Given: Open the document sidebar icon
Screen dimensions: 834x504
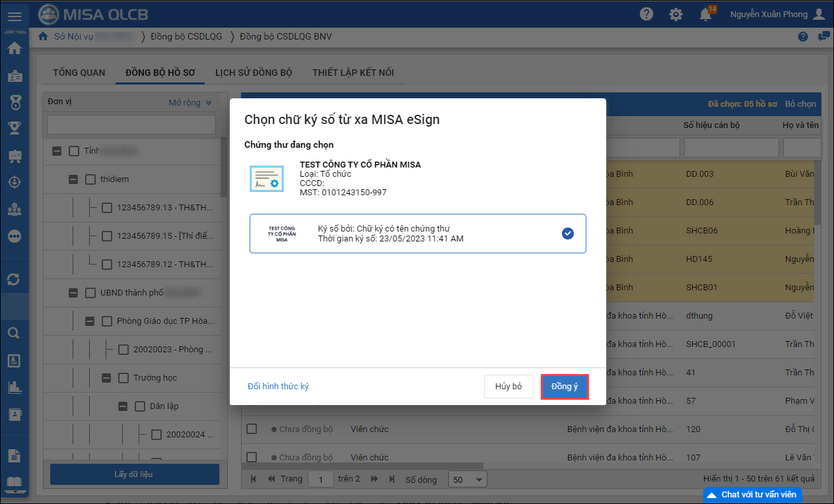Looking at the screenshot, I should tap(15, 455).
